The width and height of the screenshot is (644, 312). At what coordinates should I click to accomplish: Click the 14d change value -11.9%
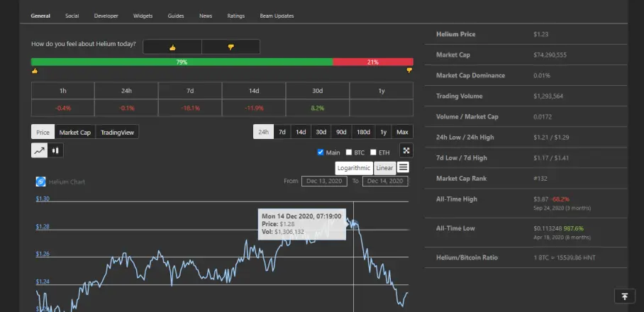(254, 108)
